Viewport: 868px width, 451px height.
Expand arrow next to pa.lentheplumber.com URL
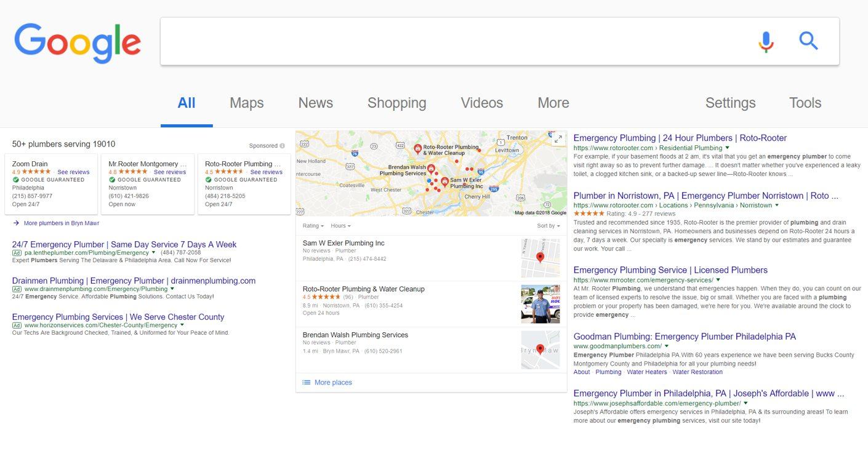coord(153,252)
